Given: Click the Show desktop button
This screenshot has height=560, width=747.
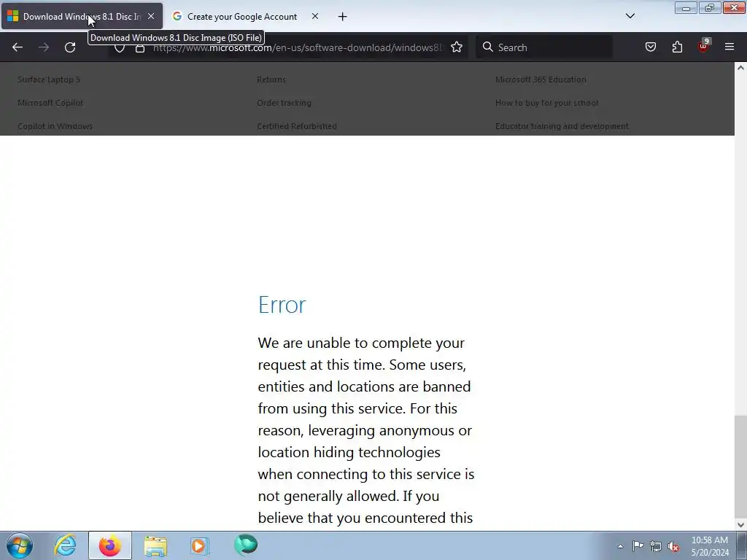Looking at the screenshot, I should [x=742, y=545].
